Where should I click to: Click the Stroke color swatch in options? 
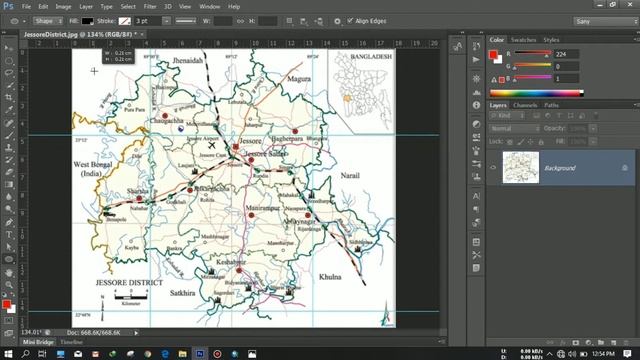point(124,21)
